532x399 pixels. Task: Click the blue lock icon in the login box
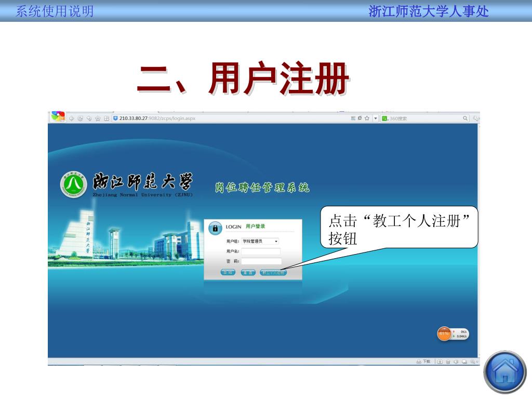tap(215, 228)
